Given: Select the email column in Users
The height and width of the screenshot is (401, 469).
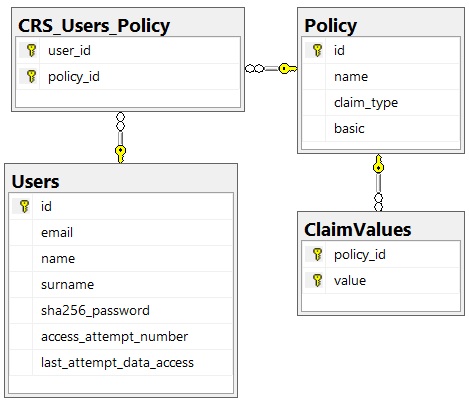Looking at the screenshot, I should tap(121, 233).
